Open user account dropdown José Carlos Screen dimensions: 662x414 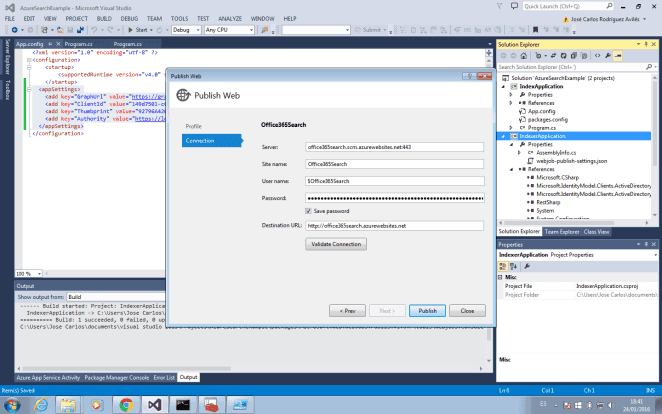coord(604,19)
